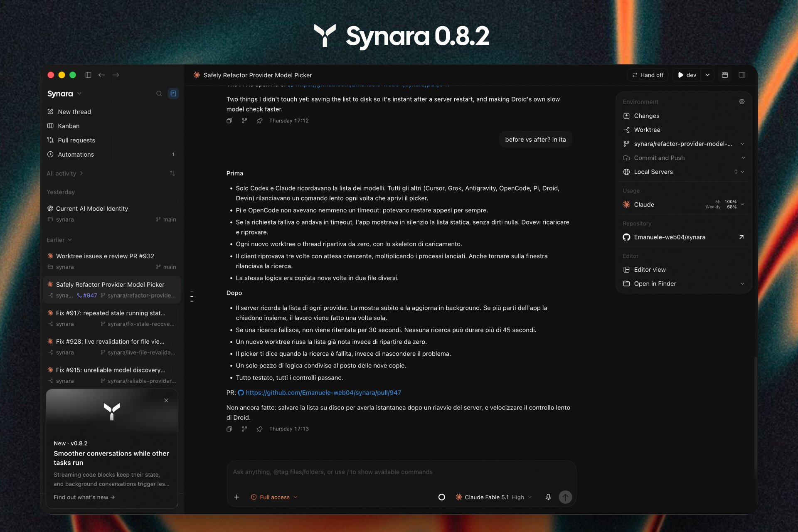Image resolution: width=798 pixels, height=532 pixels.
Task: Toggle the left sidebar panel icon
Action: pos(88,75)
